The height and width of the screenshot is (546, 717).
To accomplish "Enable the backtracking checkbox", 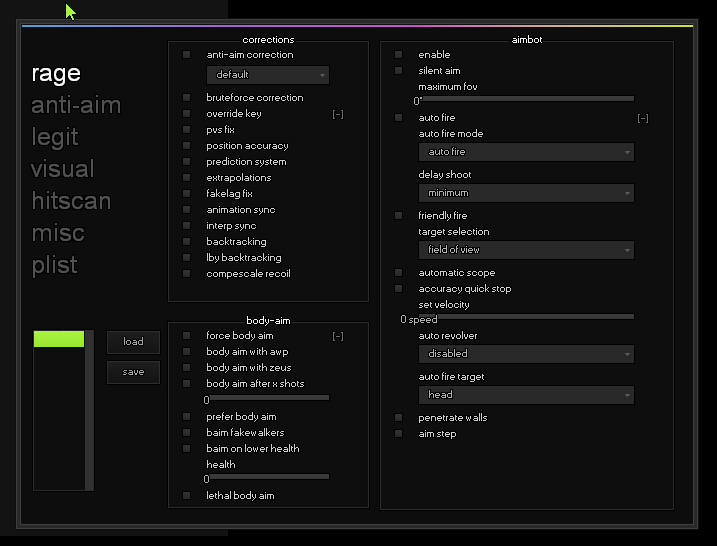I will 187,242.
